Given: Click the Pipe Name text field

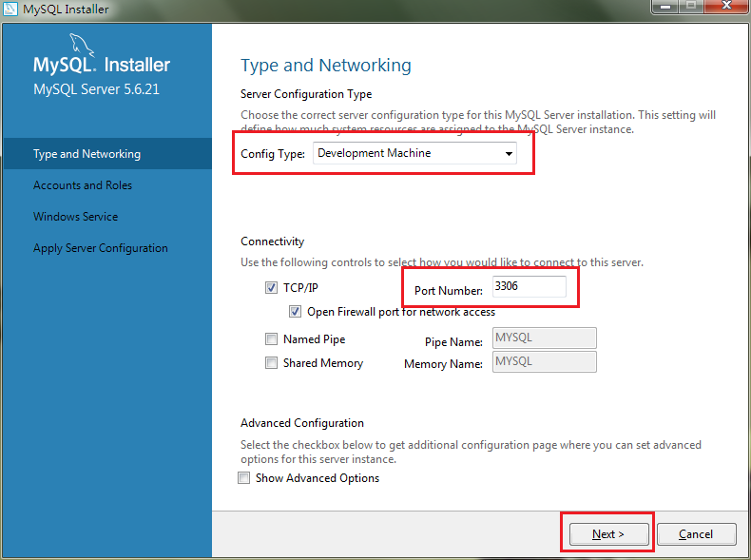Looking at the screenshot, I should (545, 338).
